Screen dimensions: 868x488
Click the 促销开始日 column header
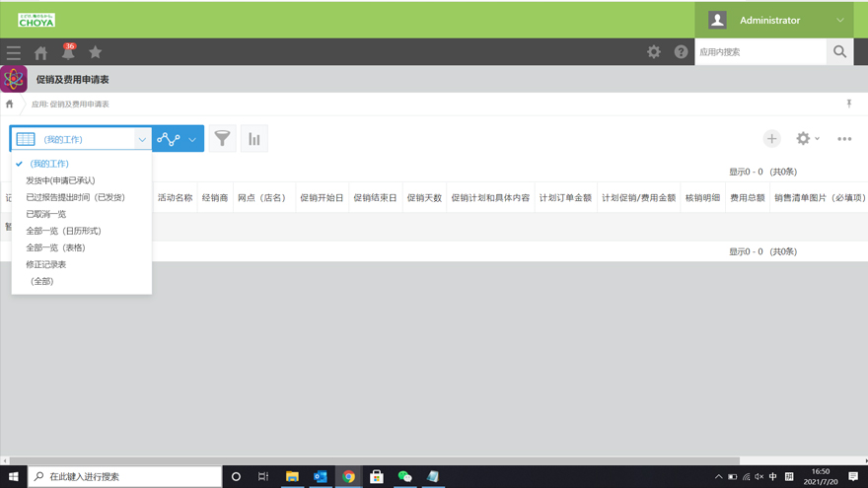[322, 197]
